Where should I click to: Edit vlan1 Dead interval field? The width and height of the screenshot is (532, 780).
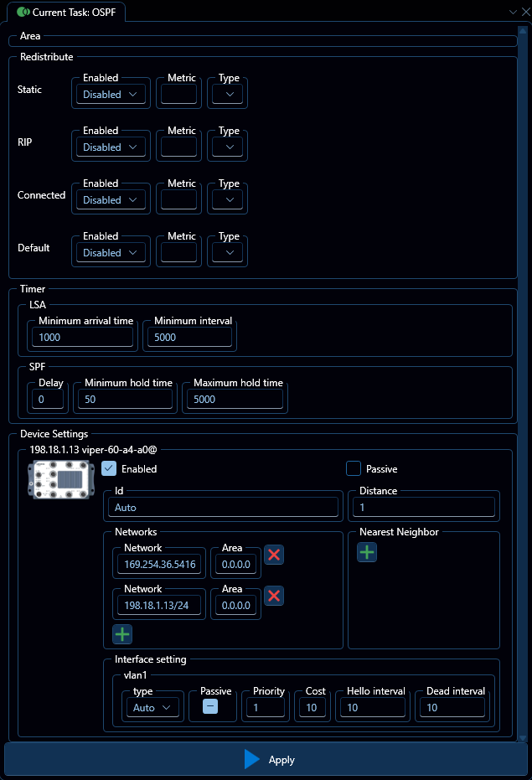(452, 707)
